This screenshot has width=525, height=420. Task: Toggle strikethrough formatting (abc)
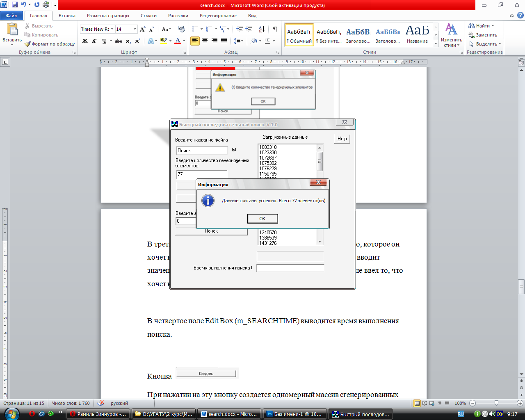coord(119,41)
